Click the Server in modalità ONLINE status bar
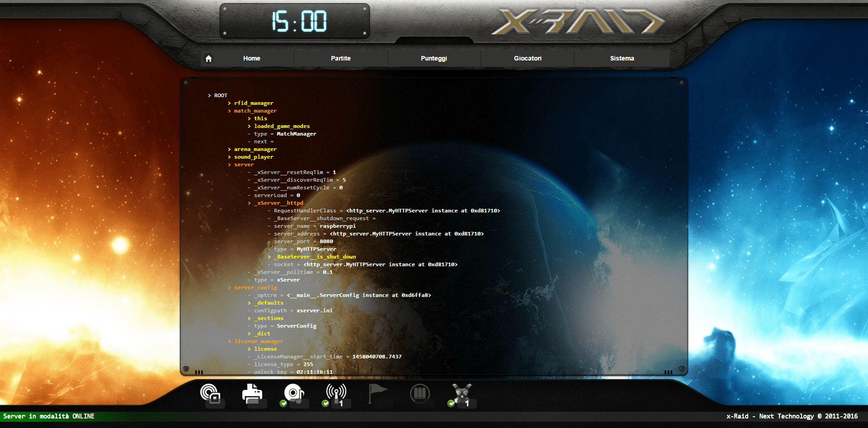 [x=50, y=416]
